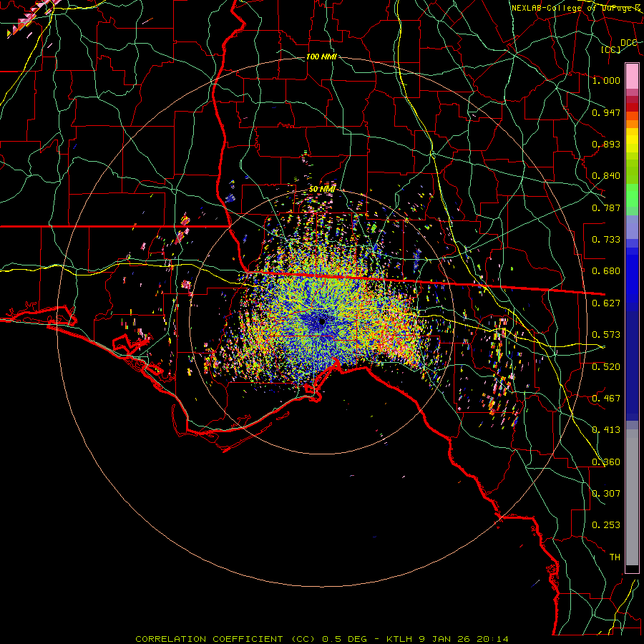
Task: Click the 0.947 color scale value
Action: [606, 112]
